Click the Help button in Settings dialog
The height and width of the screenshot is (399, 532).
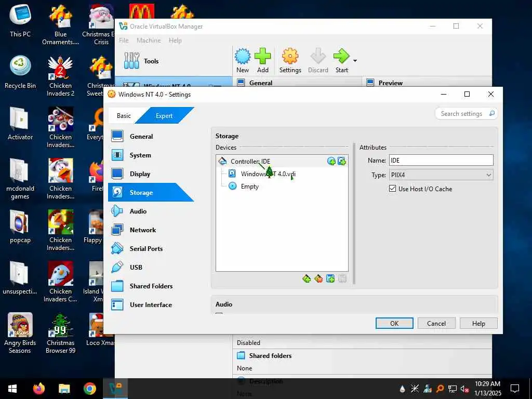tap(478, 323)
